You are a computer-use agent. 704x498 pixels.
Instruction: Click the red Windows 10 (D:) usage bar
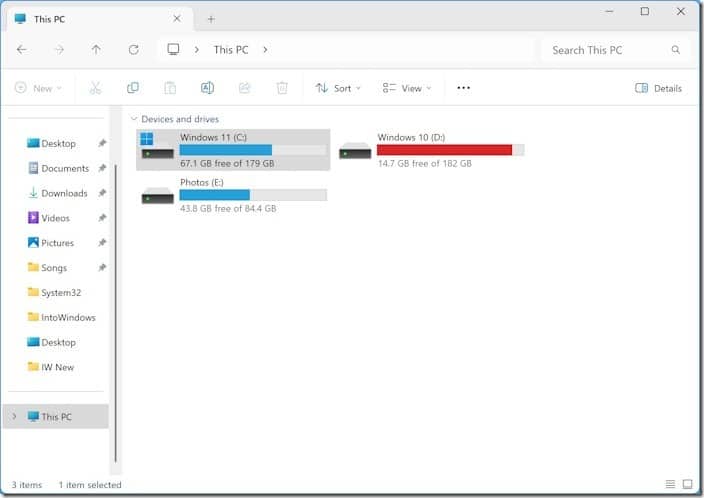tap(451, 150)
